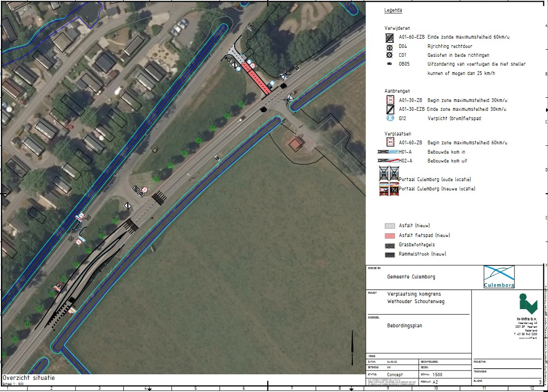548x392 pixels.
Task: Click the H02-A Bebouwde kom uit symbol
Action: 389,161
